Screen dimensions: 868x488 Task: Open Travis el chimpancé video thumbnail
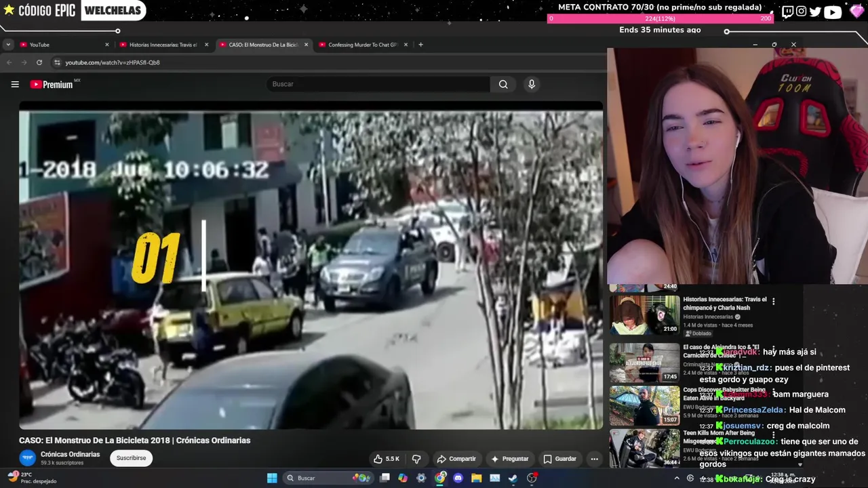coord(644,314)
